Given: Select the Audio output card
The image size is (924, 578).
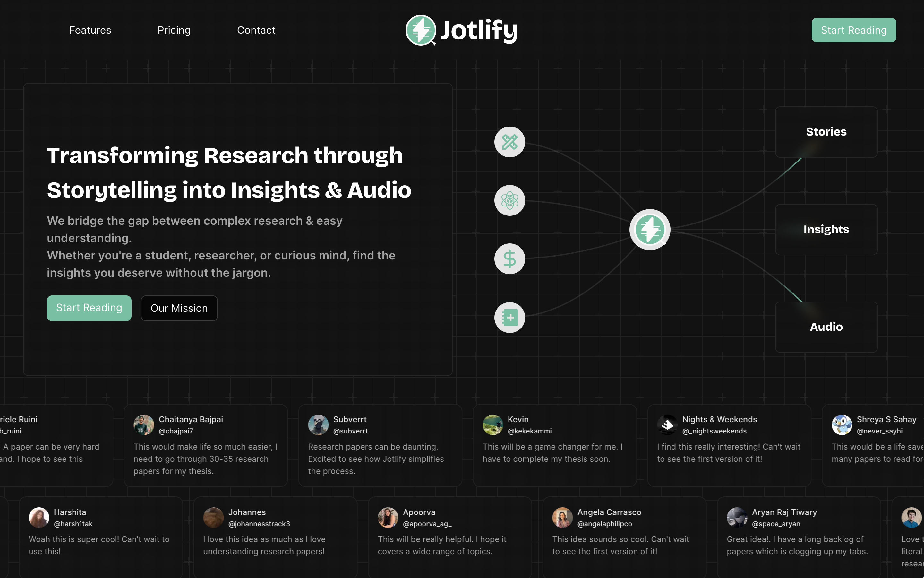Looking at the screenshot, I should pos(826,327).
